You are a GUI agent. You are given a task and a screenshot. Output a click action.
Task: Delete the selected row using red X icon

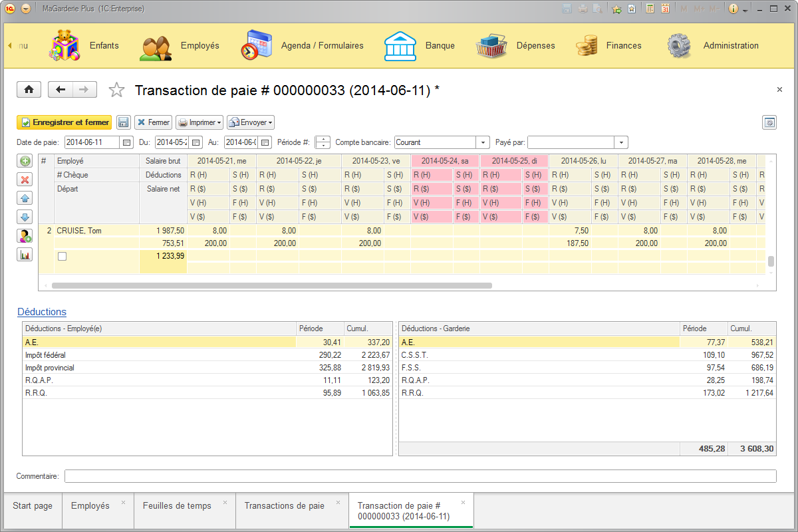point(24,179)
